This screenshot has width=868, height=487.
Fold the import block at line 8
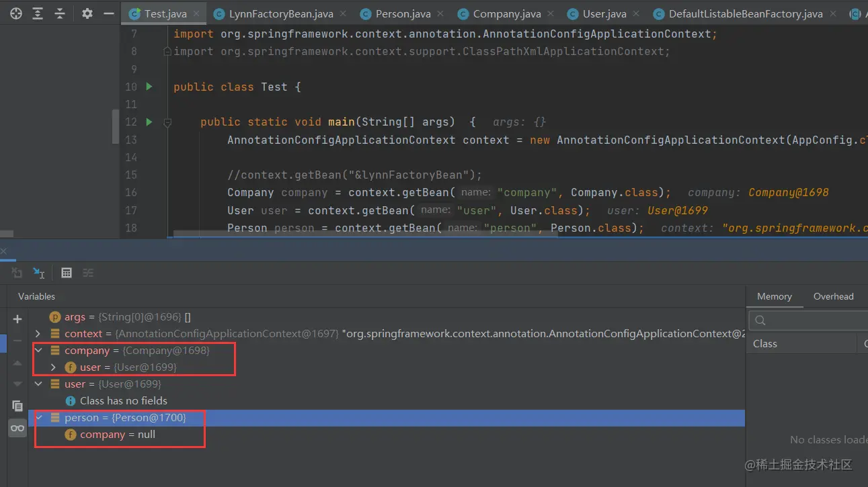[167, 51]
